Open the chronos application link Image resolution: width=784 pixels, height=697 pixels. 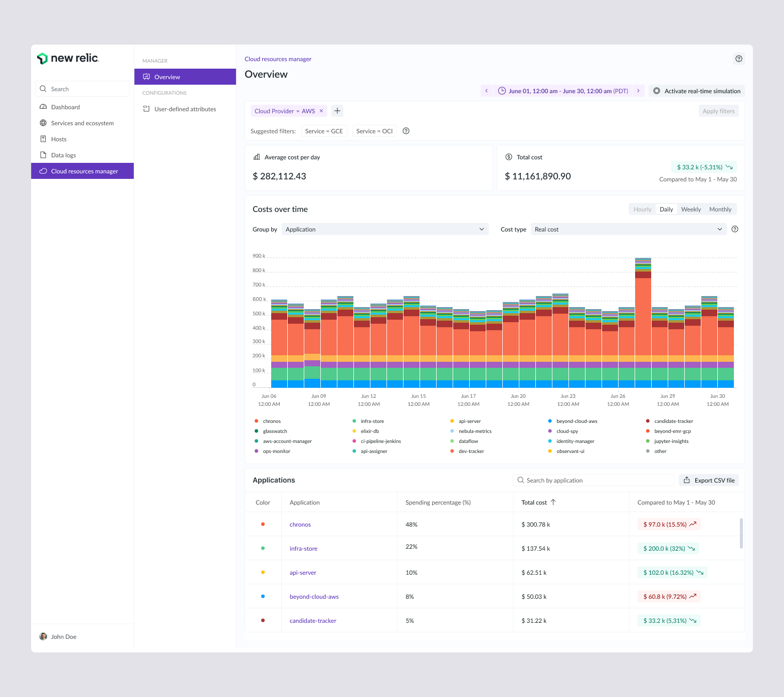coord(300,524)
